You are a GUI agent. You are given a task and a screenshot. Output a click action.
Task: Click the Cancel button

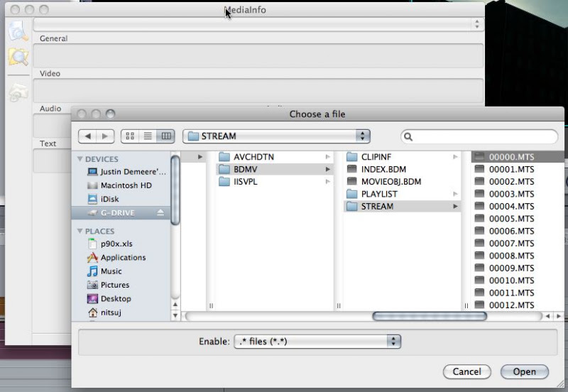click(467, 371)
